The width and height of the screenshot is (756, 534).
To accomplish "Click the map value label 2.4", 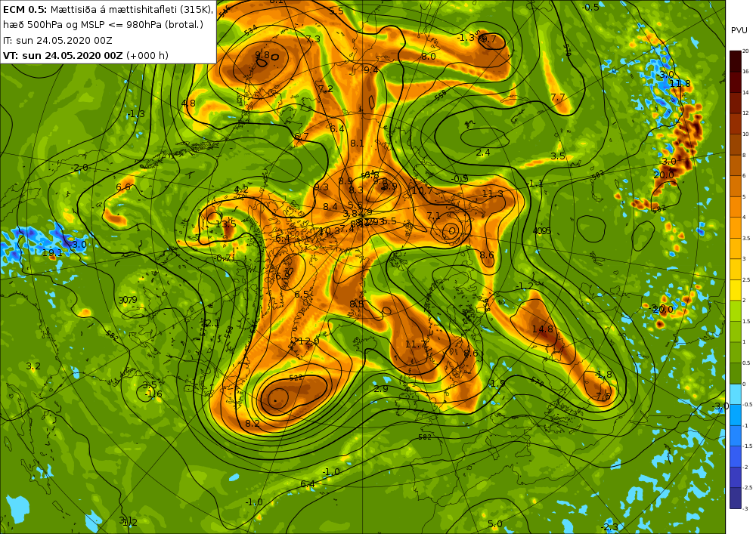I will 483,153.
